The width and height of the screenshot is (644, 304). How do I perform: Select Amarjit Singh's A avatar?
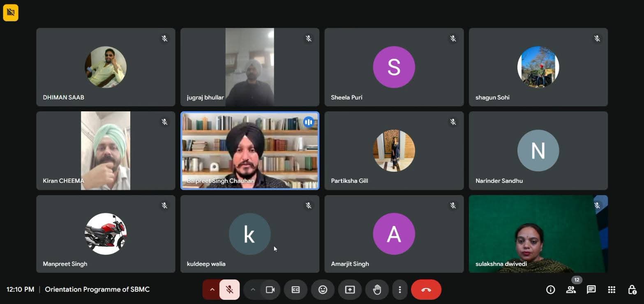point(394,234)
